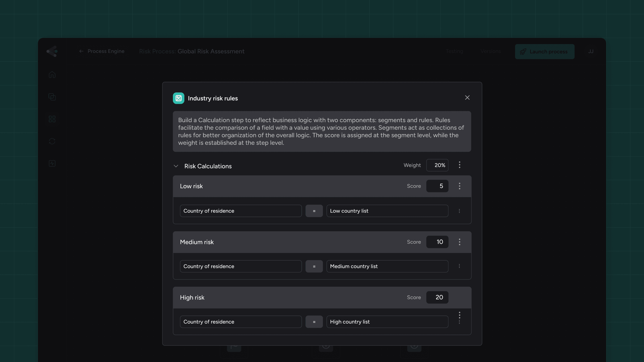Open the overlapping squares sidebar icon
The height and width of the screenshot is (362, 644).
pos(52,97)
